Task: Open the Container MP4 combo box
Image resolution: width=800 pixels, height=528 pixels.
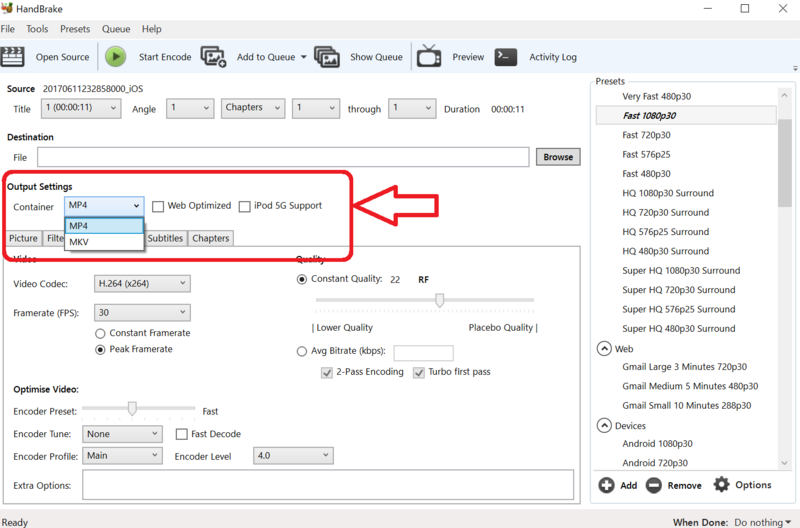Action: pos(104,206)
